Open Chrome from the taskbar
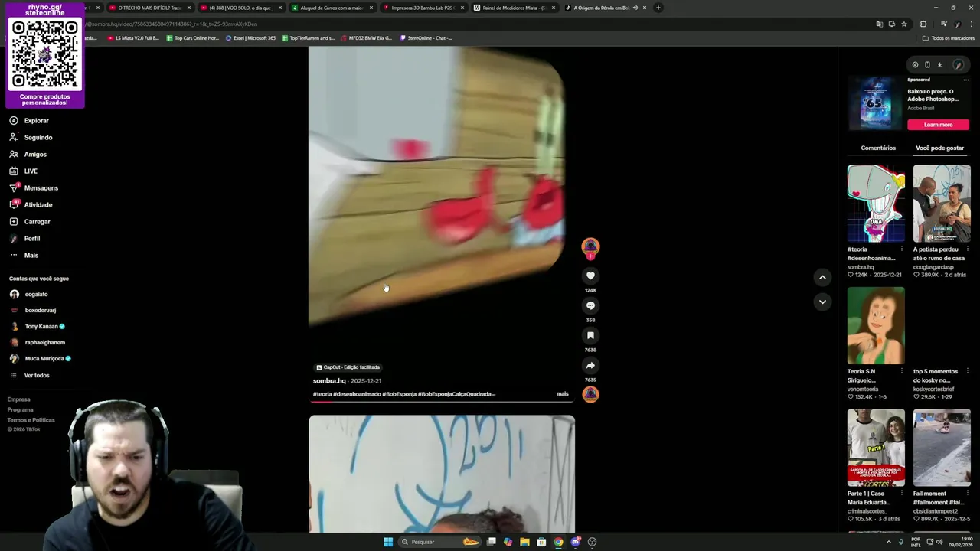 pos(558,542)
